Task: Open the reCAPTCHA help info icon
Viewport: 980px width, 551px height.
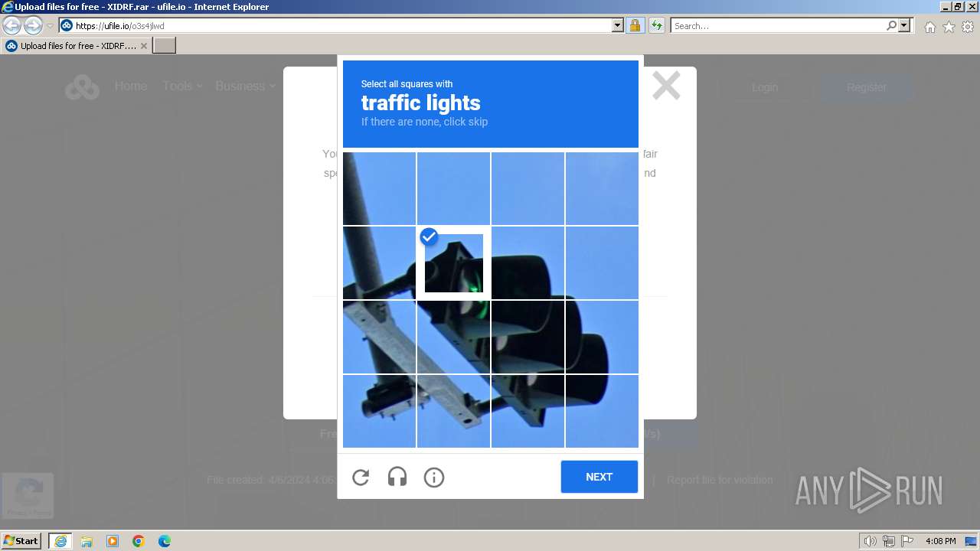Action: (433, 478)
